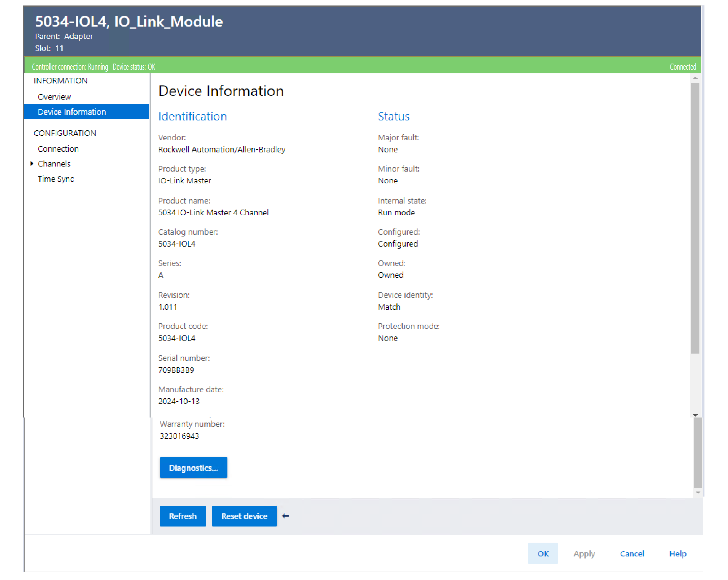Click the Parent: Adapter text
The height and width of the screenshot is (580, 728).
point(64,36)
